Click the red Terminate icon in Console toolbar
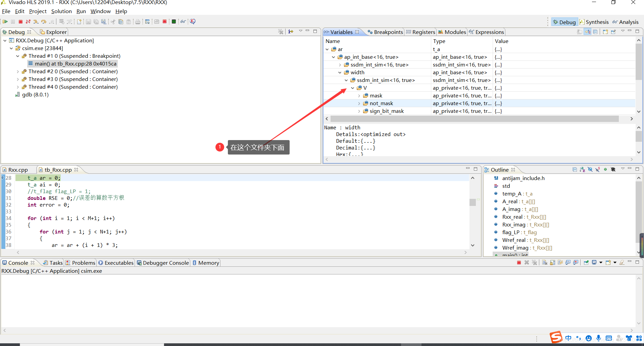 [x=519, y=263]
